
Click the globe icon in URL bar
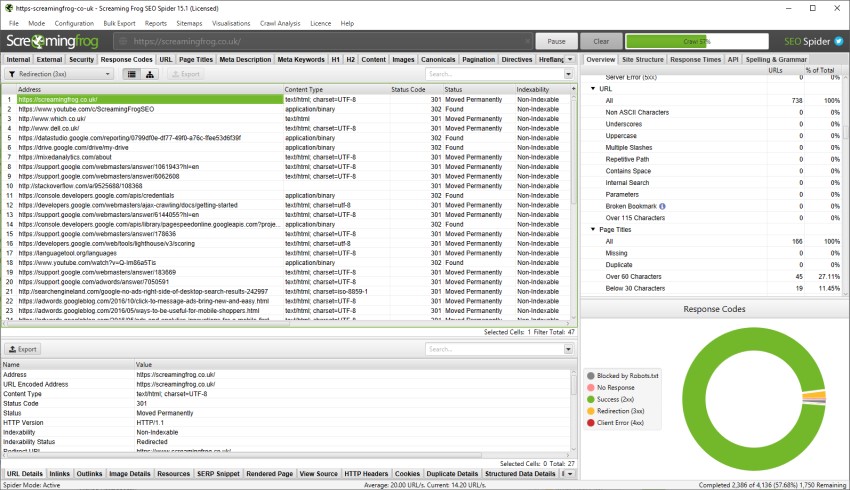click(124, 42)
